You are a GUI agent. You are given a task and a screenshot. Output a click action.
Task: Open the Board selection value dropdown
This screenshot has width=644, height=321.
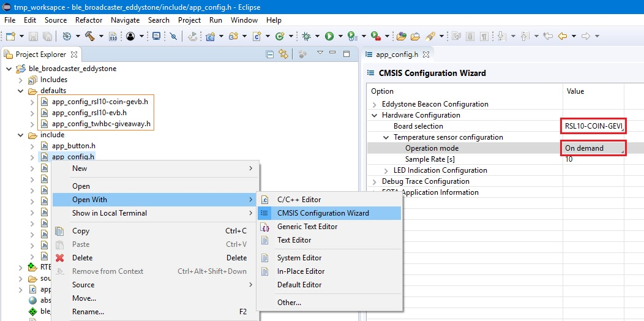point(593,126)
